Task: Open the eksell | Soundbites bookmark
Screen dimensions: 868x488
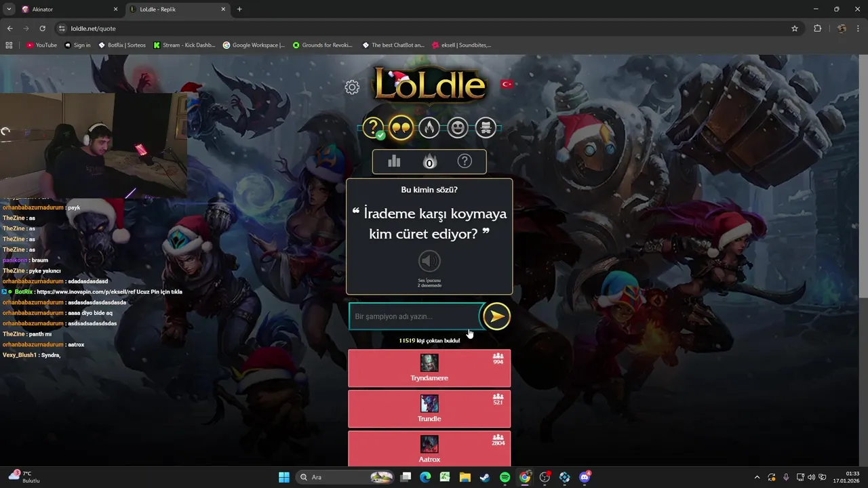Action: click(x=461, y=45)
